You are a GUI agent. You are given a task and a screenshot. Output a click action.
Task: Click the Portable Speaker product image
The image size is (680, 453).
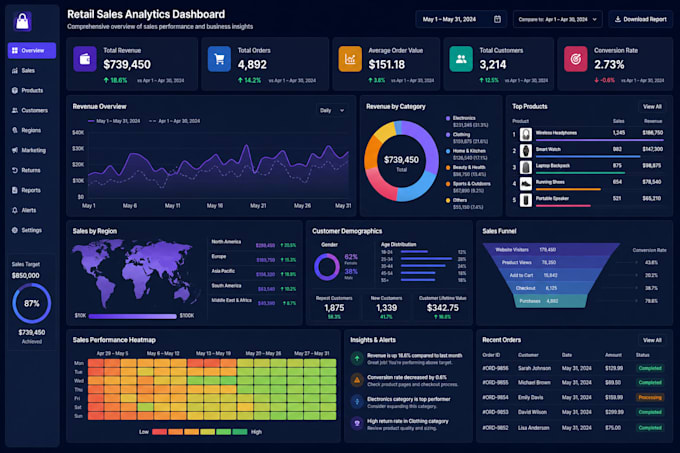coord(526,200)
